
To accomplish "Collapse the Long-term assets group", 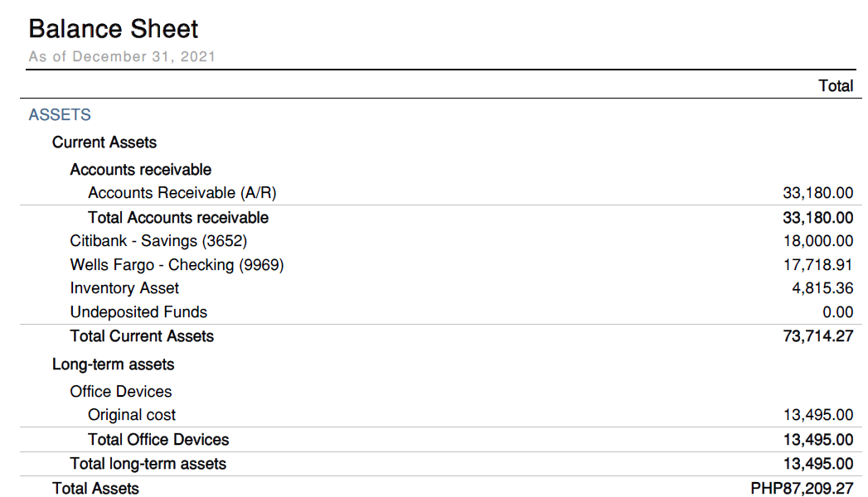I will 113,364.
